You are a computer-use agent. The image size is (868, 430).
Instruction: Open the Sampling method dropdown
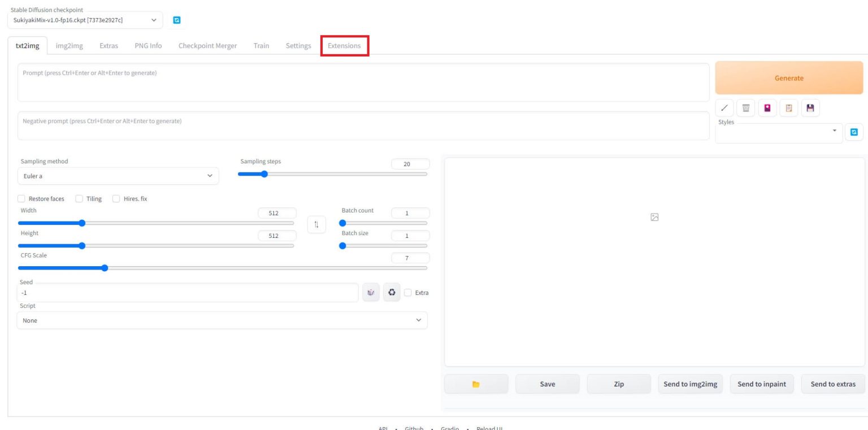[x=118, y=176]
